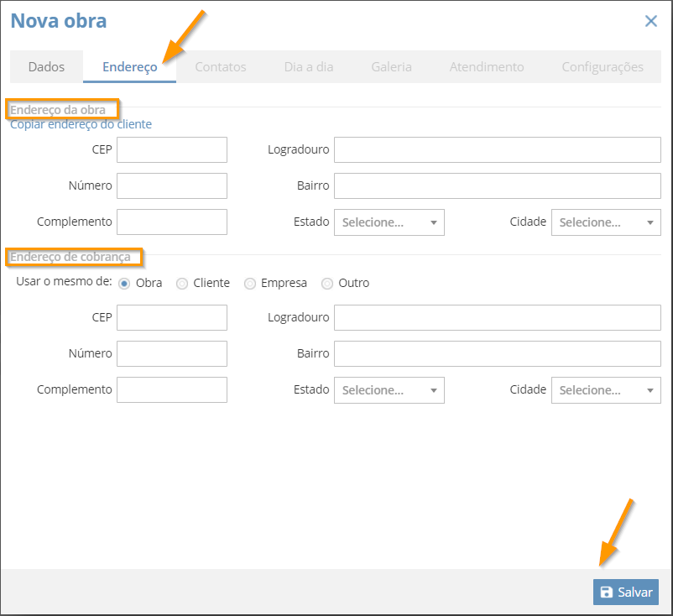Select the Obra radio button
Image resolution: width=673 pixels, height=616 pixels.
124,284
